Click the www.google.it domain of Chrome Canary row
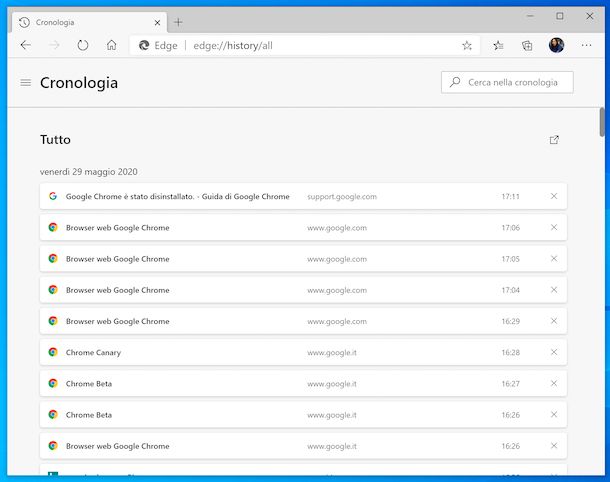 (332, 352)
